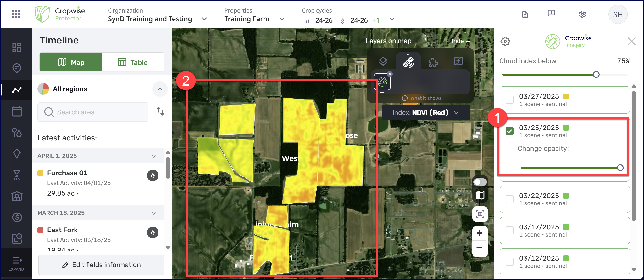Click the puzzle piece extensions layer icon

coord(433,62)
